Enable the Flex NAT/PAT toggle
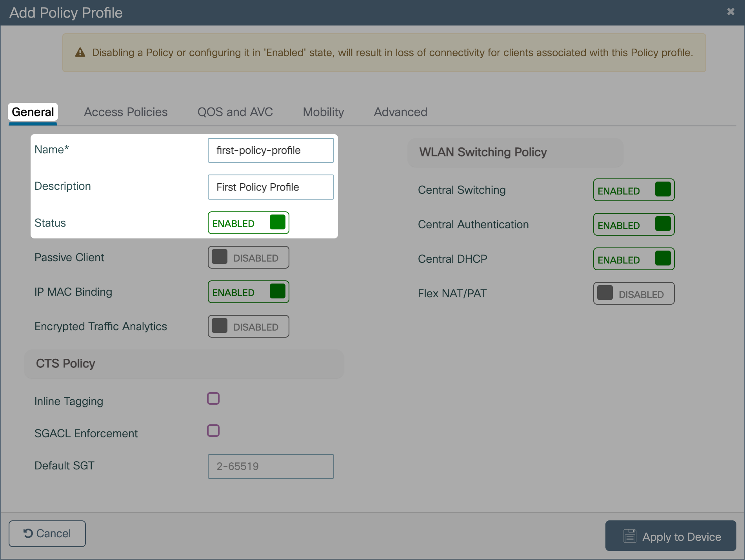This screenshot has height=560, width=745. 634,293
